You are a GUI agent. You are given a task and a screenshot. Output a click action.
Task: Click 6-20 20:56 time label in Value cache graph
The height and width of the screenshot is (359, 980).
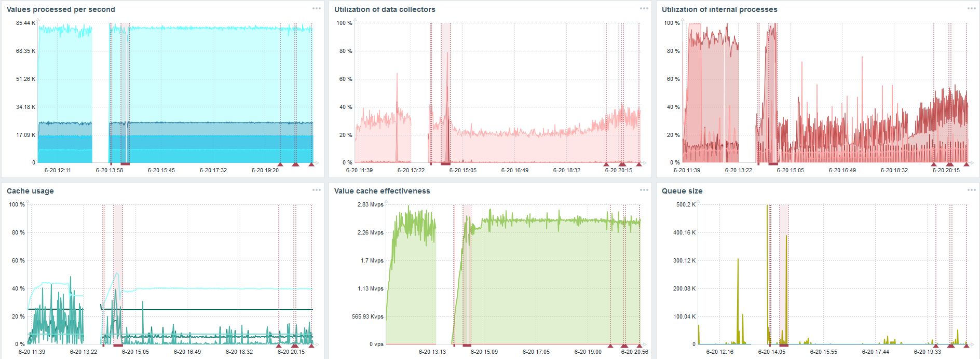[x=635, y=352]
